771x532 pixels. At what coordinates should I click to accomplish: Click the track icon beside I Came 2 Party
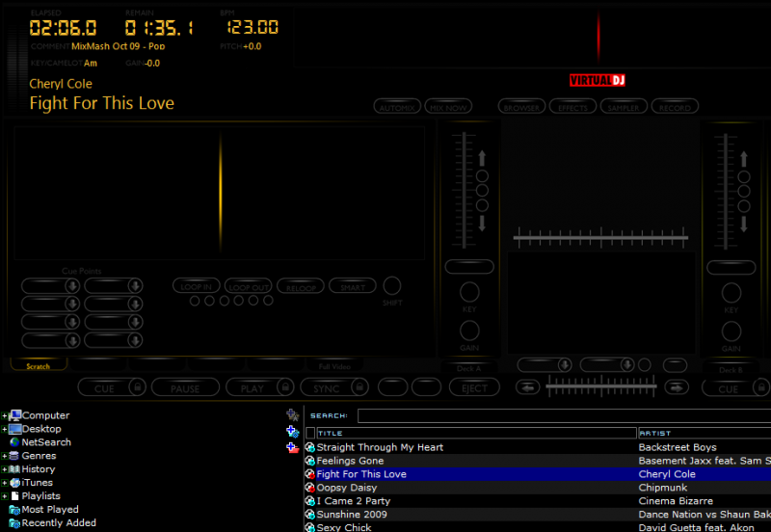(309, 501)
